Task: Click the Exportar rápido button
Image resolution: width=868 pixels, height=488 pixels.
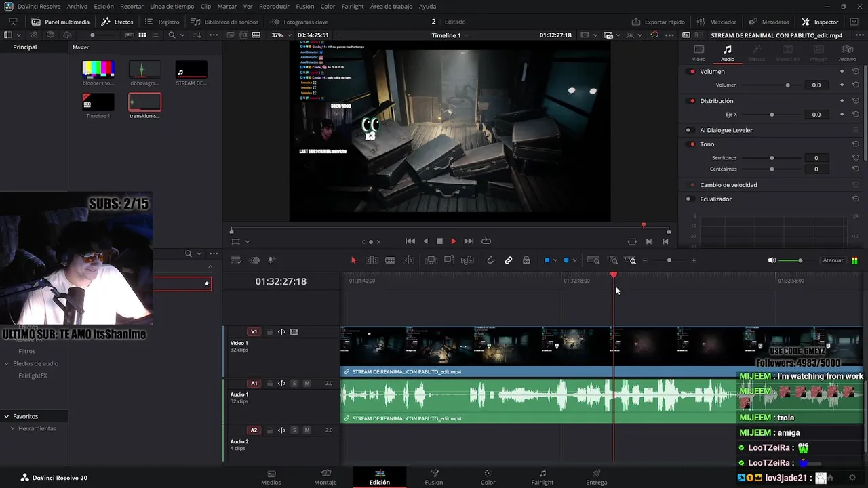Action: click(658, 22)
